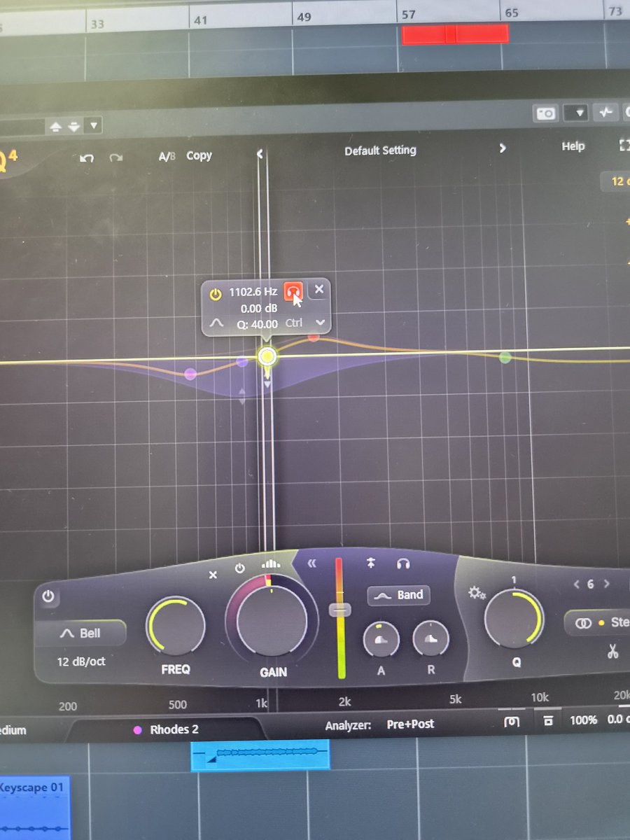This screenshot has width=630, height=840.
Task: Click the FREQ knob
Action: 176,626
